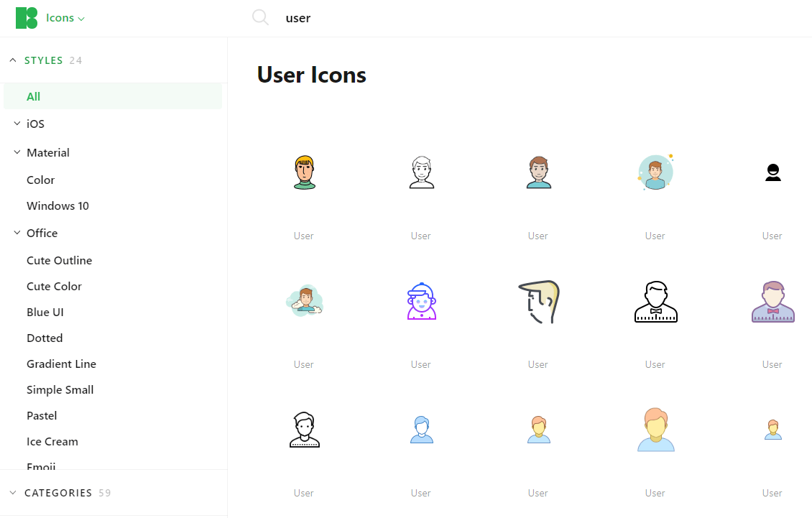Expand the Office style group

tap(17, 233)
